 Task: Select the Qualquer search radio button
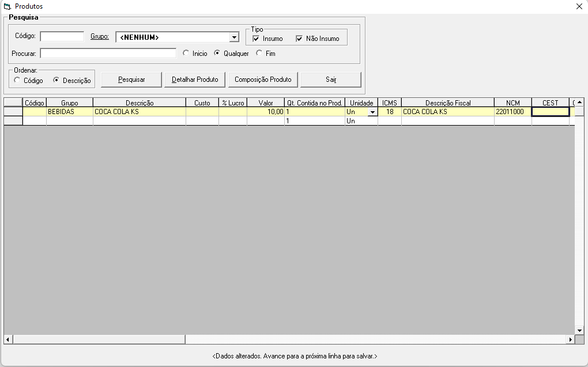217,53
